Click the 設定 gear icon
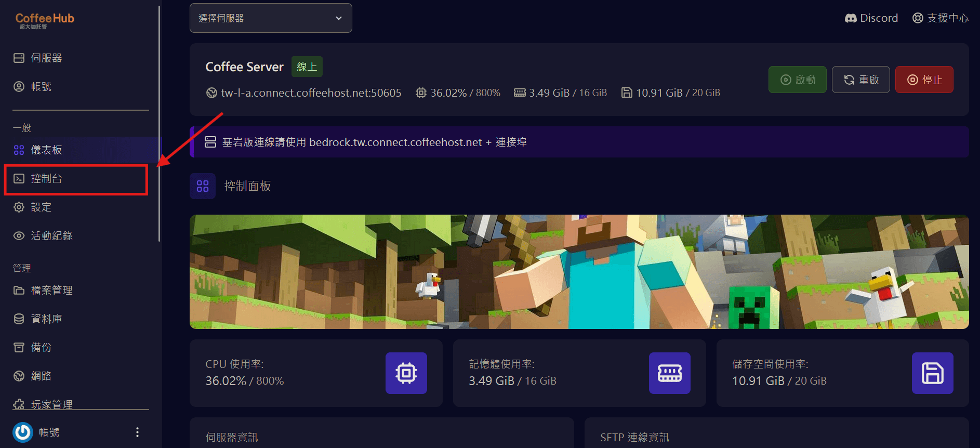The height and width of the screenshot is (448, 980). pyautogui.click(x=19, y=207)
